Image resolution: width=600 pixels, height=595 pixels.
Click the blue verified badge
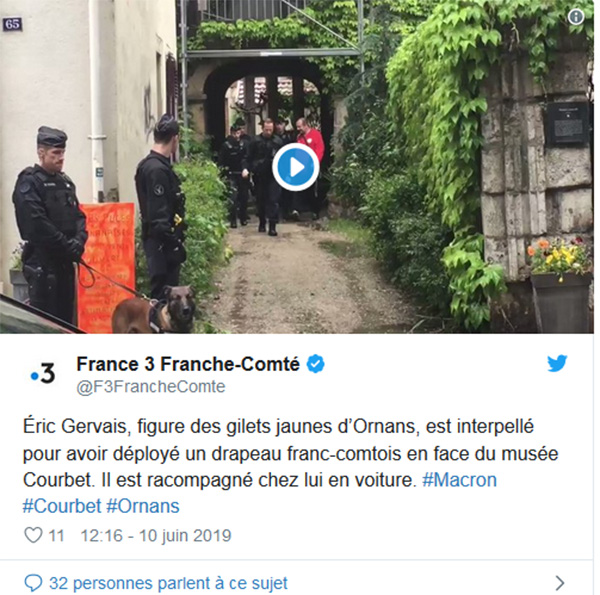point(315,364)
